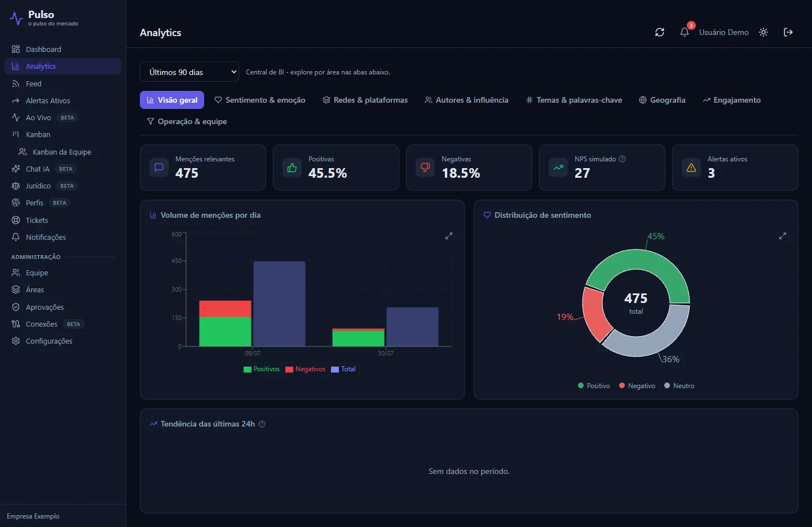
Task: Open the Jurídico section
Action: 63,186
